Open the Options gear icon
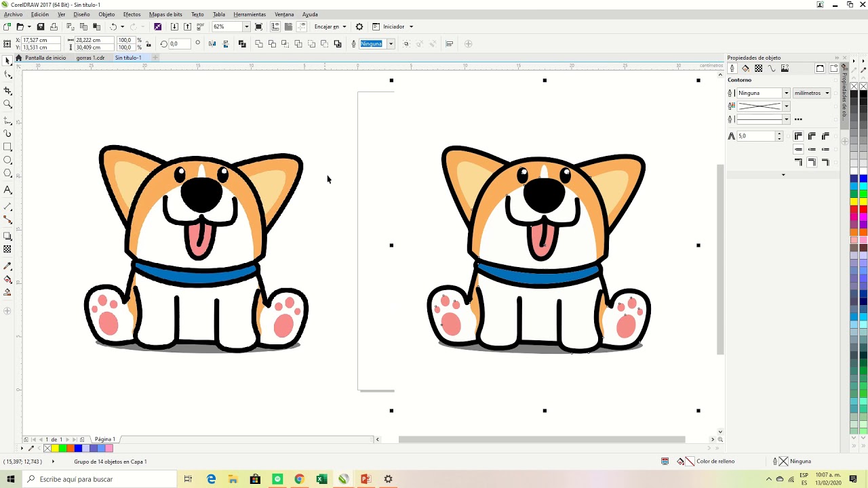This screenshot has height=488, width=868. point(359,26)
